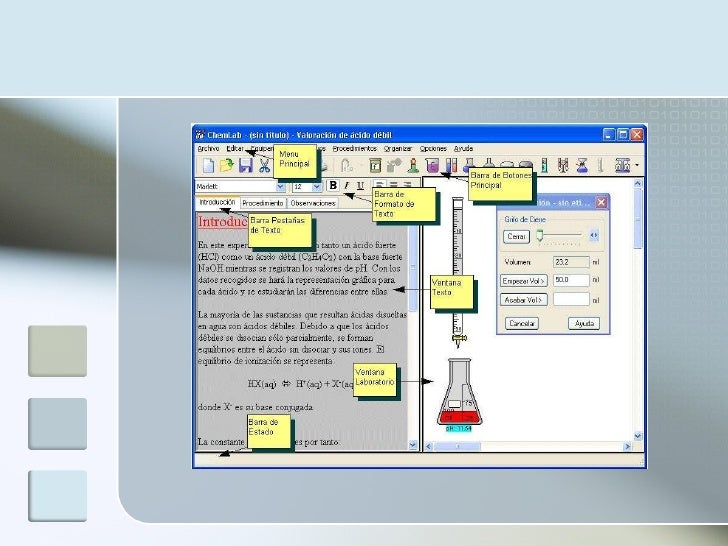Click Cancelar in the titration dialog
Screen dimensions: 728x546
click(522, 323)
